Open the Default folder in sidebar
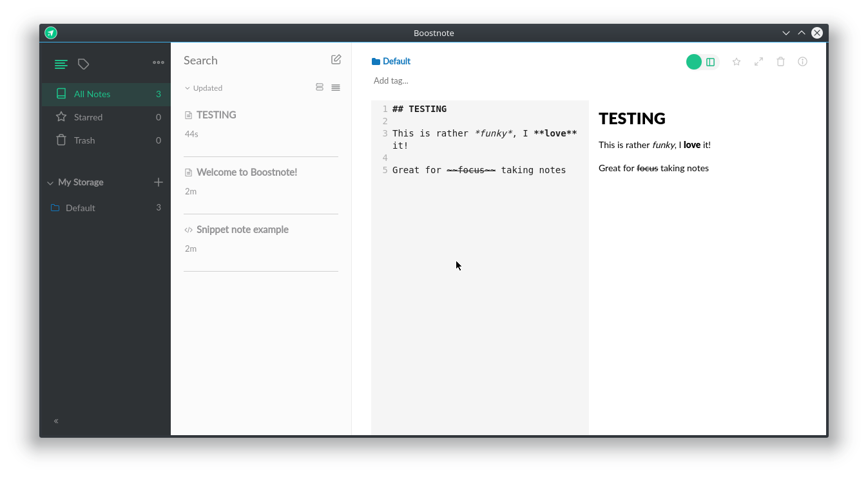The image size is (868, 477). [x=106, y=208]
